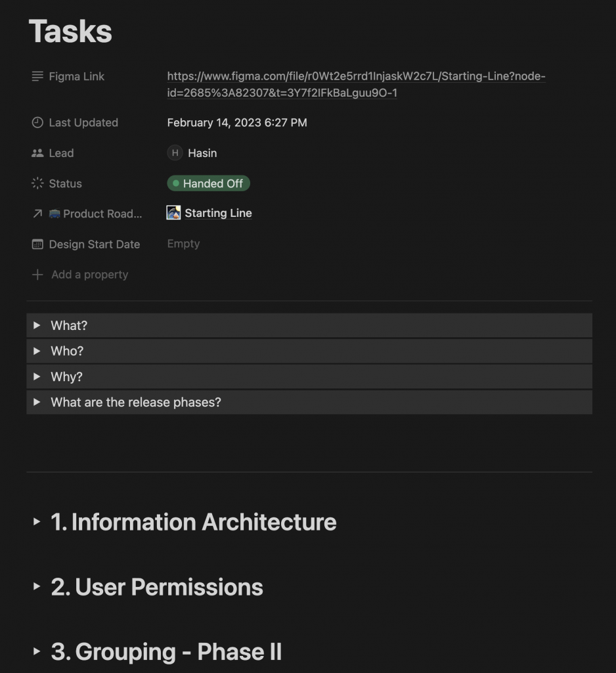Expand the Information Architecture heading toggle
The height and width of the screenshot is (673, 616).
(x=37, y=522)
